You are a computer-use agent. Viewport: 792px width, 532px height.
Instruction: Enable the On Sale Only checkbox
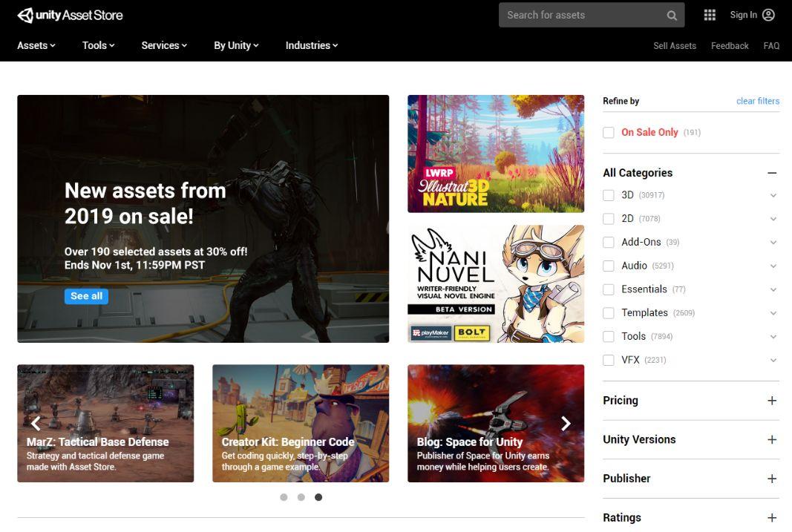tap(609, 133)
